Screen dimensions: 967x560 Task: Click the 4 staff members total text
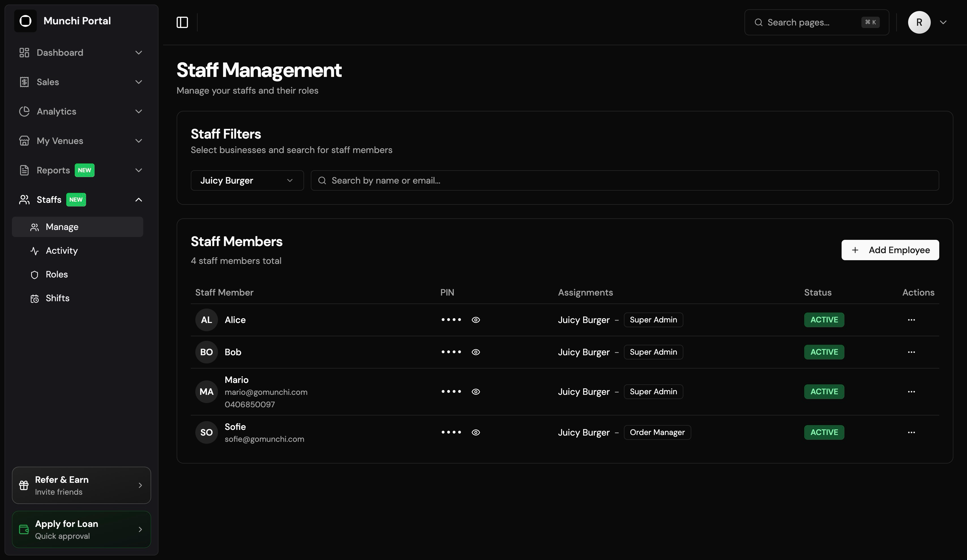point(236,261)
